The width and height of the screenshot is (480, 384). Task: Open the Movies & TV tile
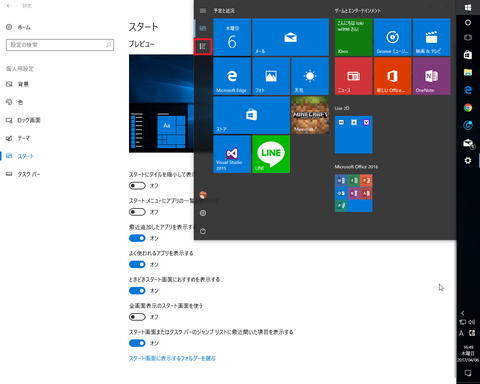click(431, 37)
